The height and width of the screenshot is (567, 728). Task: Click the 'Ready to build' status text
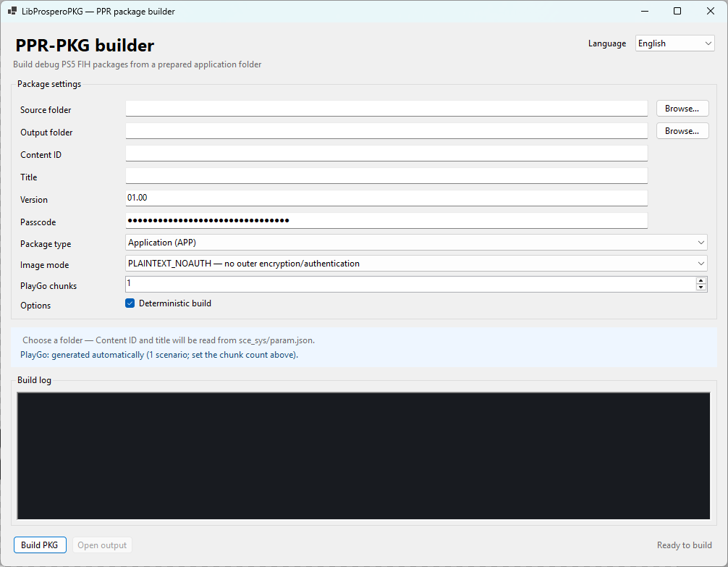point(685,545)
